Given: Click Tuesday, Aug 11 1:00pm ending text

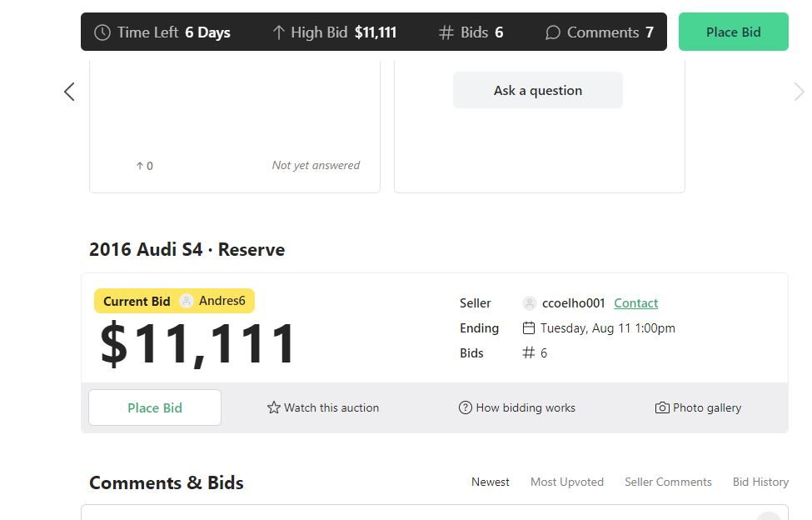Looking at the screenshot, I should [608, 328].
